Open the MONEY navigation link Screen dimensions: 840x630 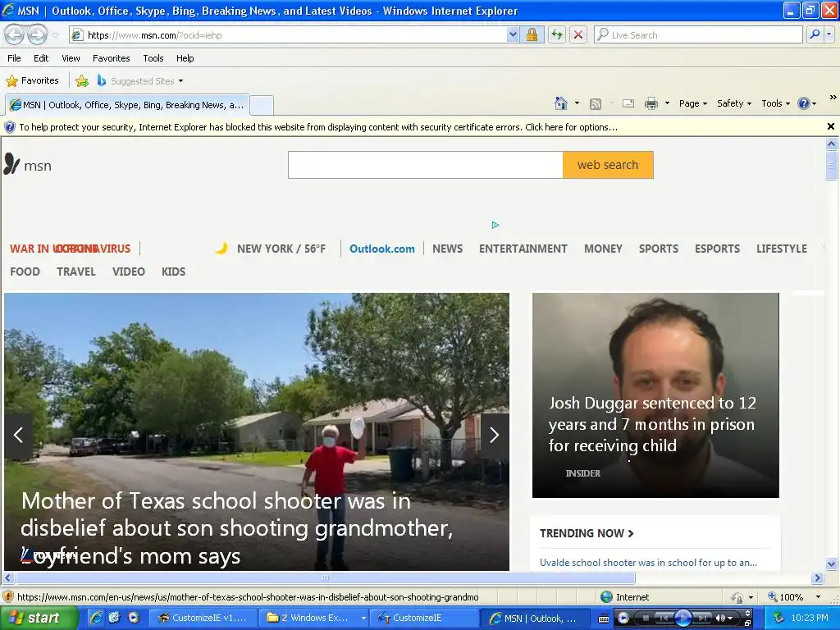pos(603,249)
